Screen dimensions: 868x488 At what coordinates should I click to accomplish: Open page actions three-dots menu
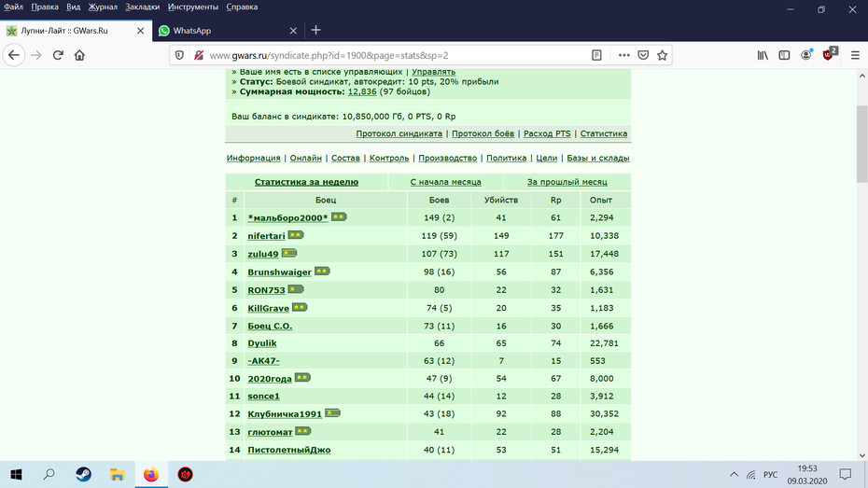(x=623, y=55)
